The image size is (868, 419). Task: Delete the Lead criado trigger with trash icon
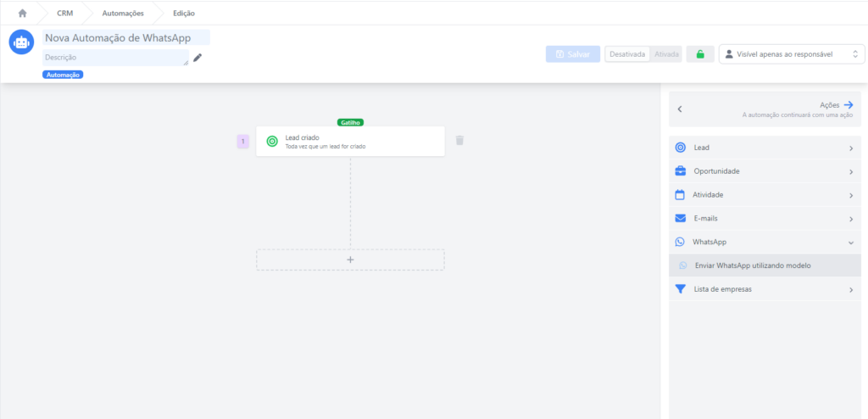(459, 141)
